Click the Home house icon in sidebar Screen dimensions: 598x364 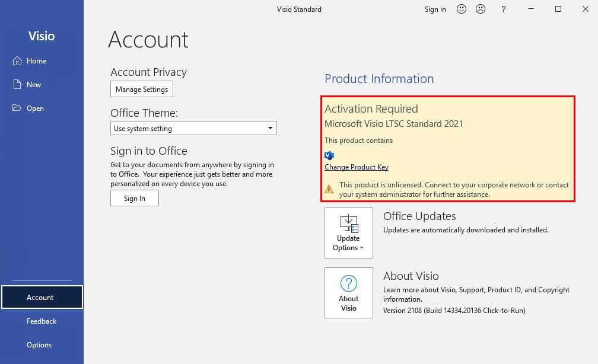(x=17, y=61)
